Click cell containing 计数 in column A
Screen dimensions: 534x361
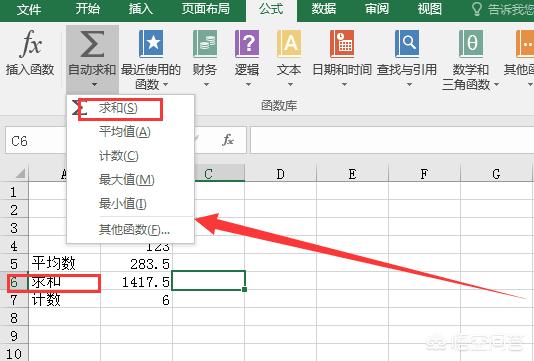(x=64, y=300)
